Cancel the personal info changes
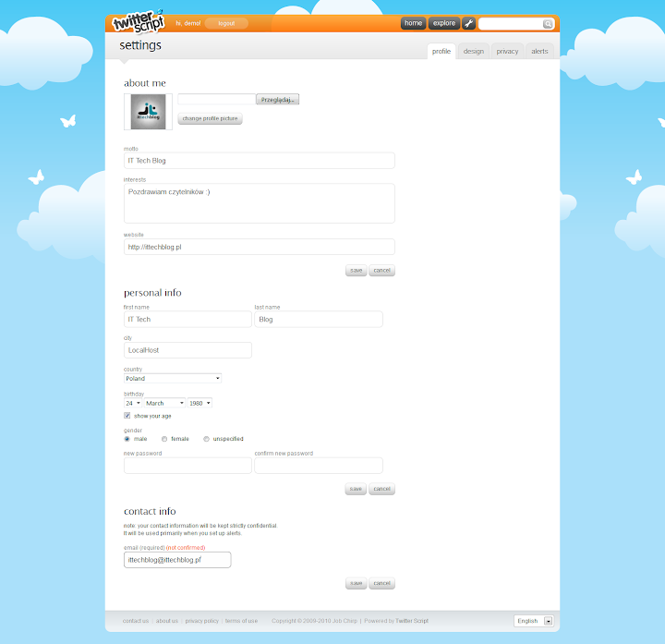The height and width of the screenshot is (644, 665). (381, 489)
